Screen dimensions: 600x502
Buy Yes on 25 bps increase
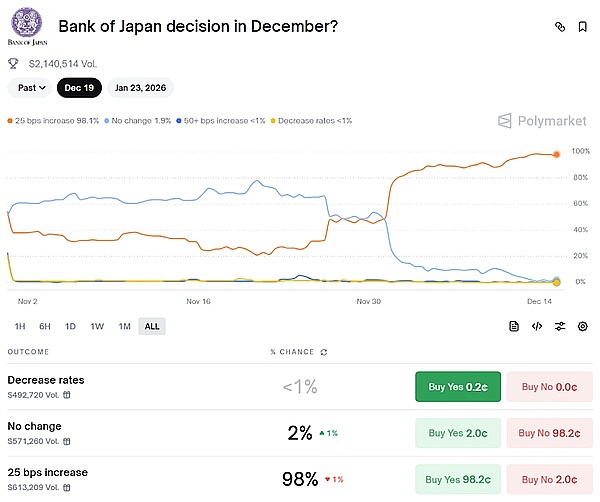click(457, 479)
